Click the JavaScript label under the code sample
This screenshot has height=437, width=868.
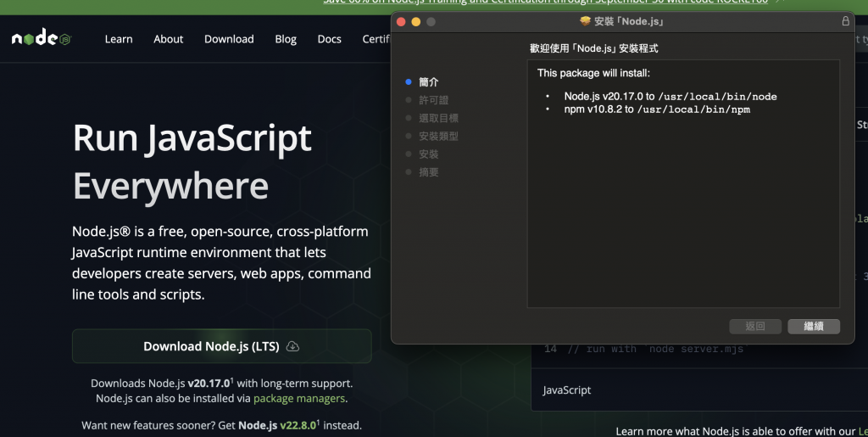tap(567, 390)
